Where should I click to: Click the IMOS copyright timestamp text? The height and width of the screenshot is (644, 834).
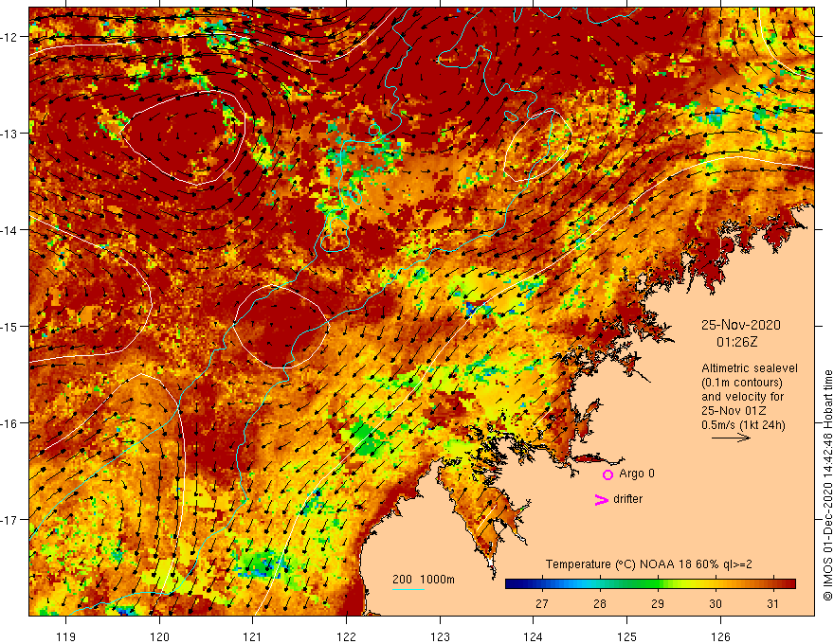827,486
